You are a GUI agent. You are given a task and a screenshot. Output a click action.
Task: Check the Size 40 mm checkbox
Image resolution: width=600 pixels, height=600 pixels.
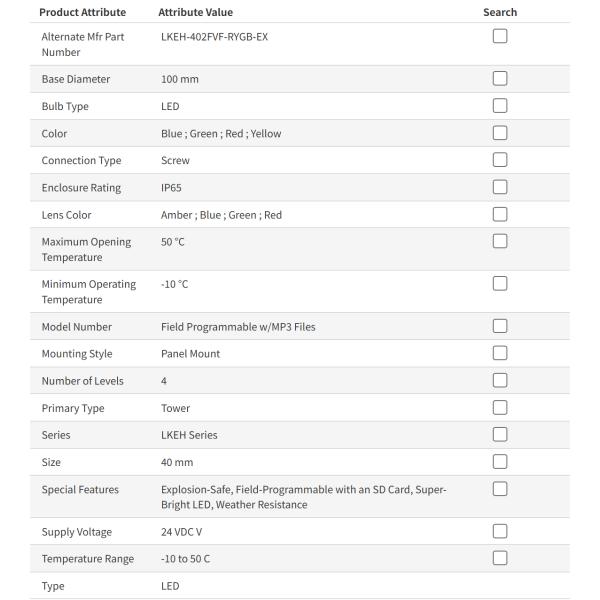(500, 461)
